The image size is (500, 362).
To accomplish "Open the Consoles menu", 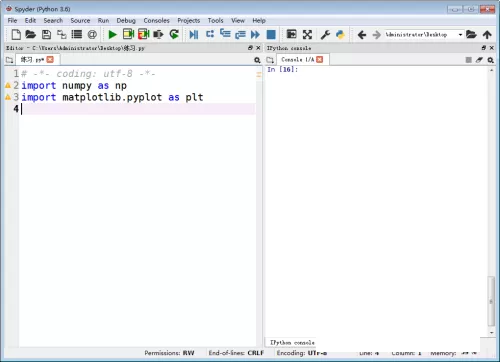I will (156, 21).
